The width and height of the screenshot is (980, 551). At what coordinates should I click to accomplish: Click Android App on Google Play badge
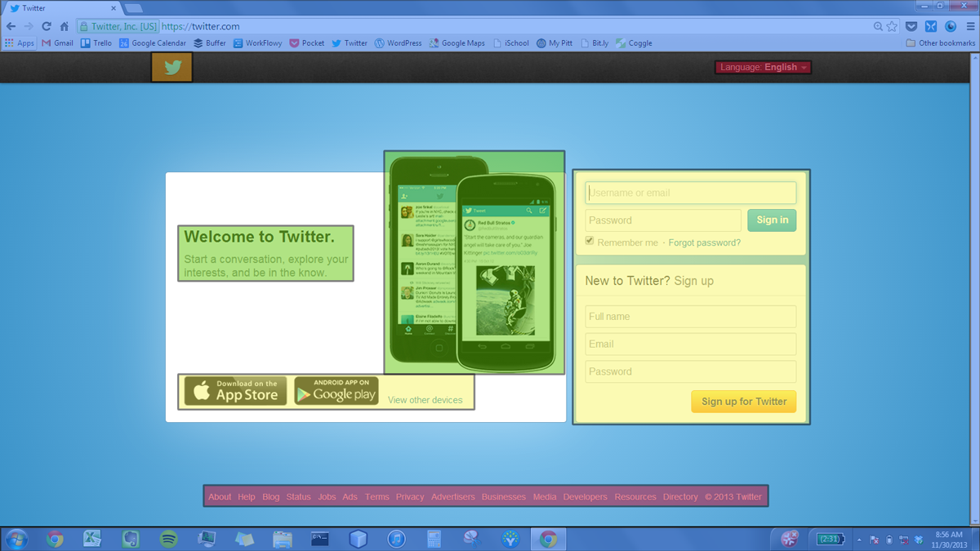pos(336,391)
